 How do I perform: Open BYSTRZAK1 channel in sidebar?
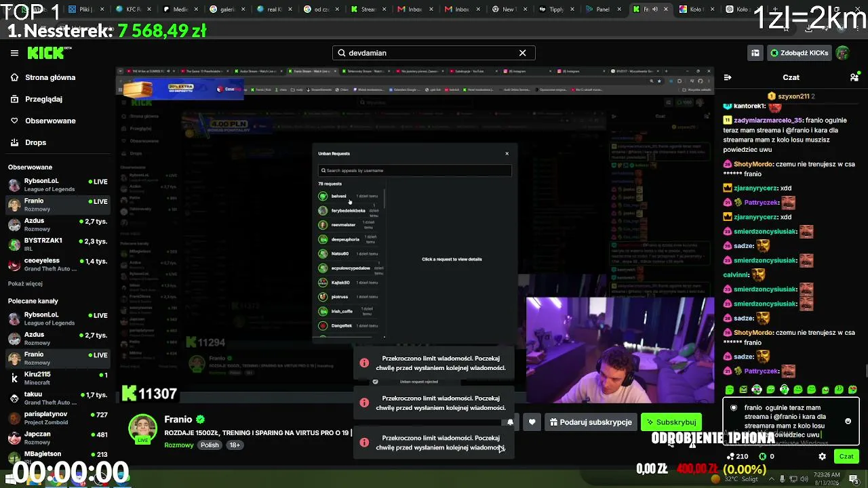point(57,244)
